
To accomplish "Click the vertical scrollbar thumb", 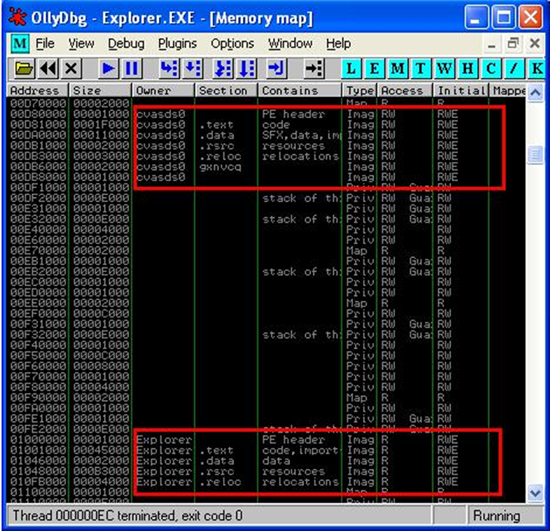I will pyautogui.click(x=535, y=154).
